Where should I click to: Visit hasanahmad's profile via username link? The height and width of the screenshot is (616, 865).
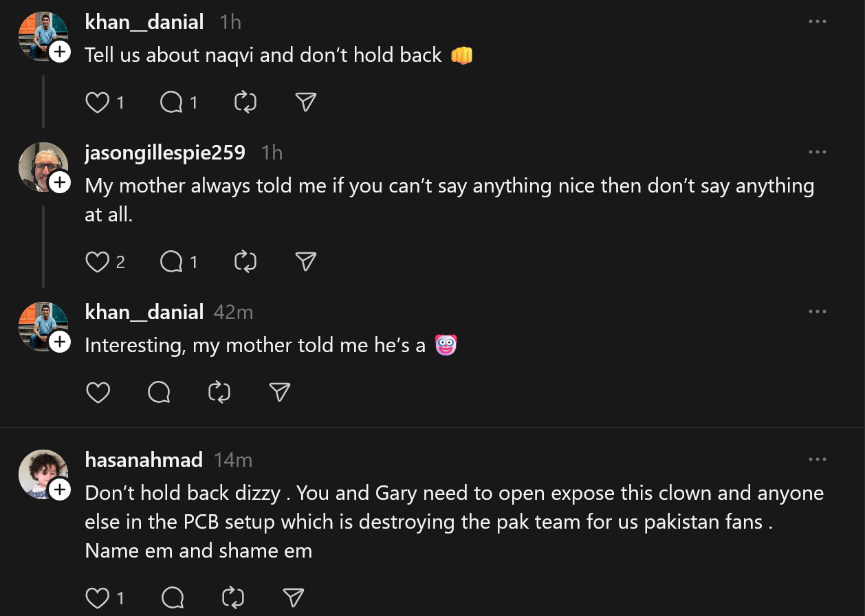tap(144, 459)
